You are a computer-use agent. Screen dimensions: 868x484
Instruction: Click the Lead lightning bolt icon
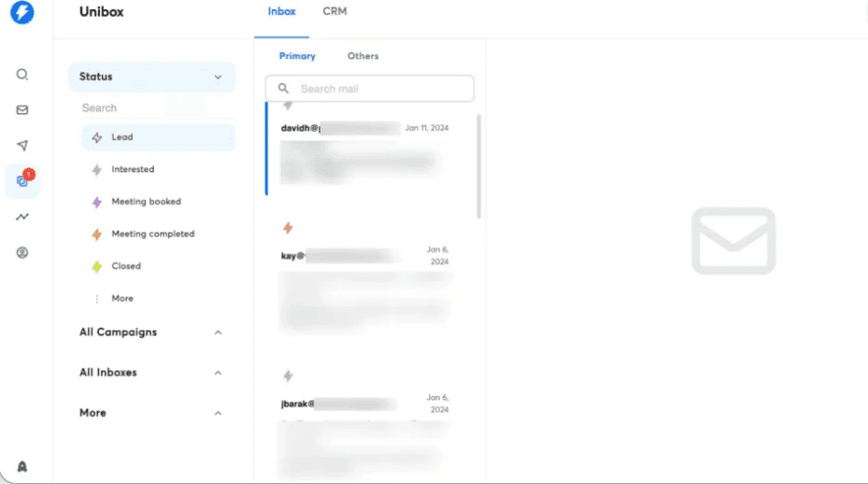(97, 137)
